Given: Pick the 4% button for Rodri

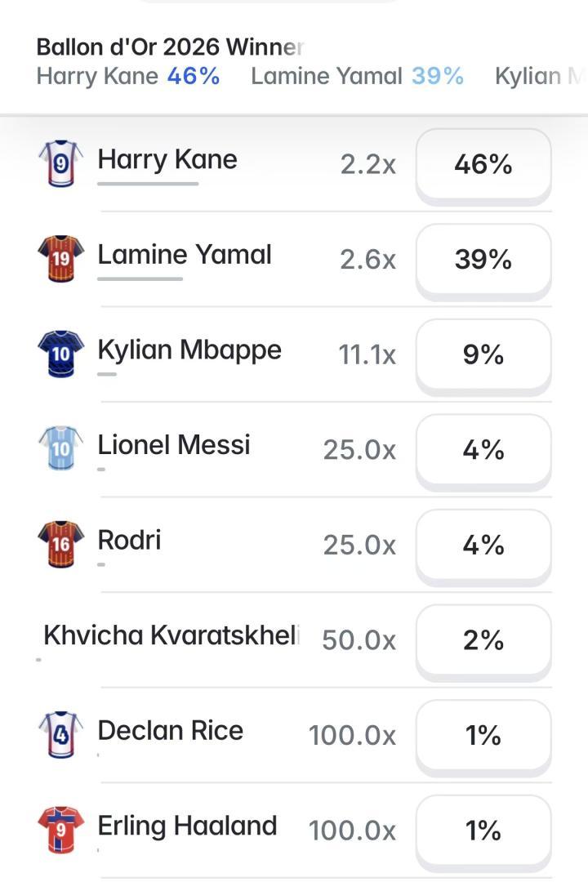Looking at the screenshot, I should [x=483, y=545].
